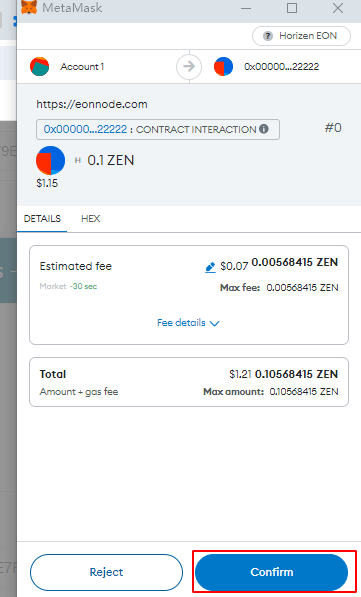Close the MetaMask window

(338, 8)
